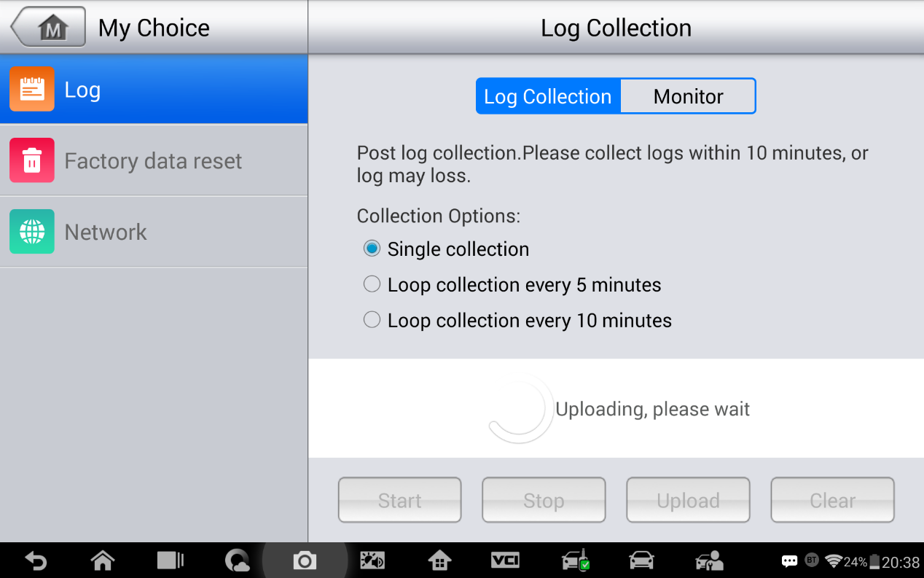This screenshot has width=924, height=578.
Task: Open the chat message status icon
Action: coord(789,561)
